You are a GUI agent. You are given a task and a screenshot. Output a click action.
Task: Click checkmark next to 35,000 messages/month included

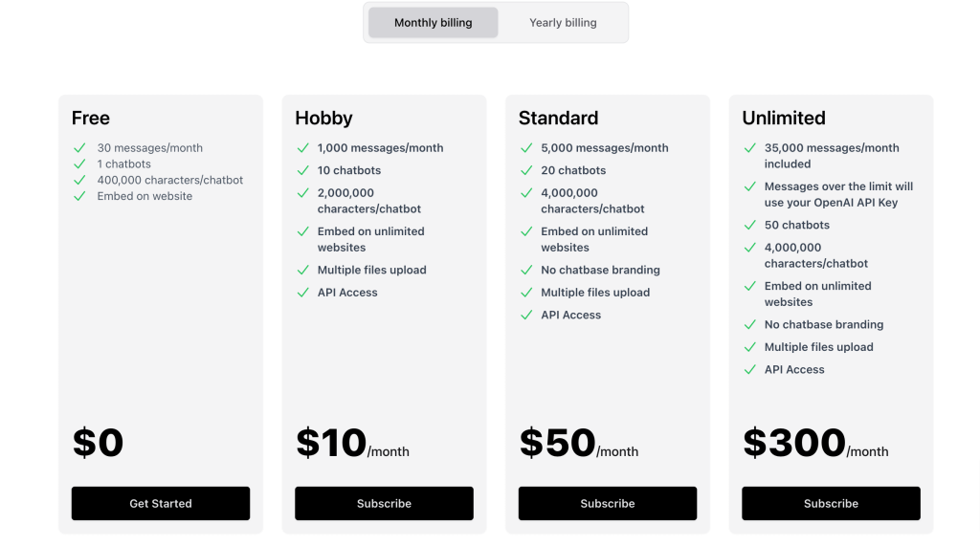pyautogui.click(x=749, y=148)
